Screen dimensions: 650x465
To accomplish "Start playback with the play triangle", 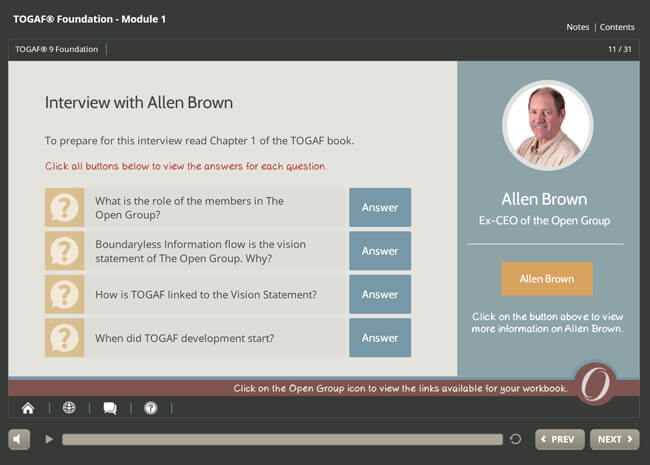I will pos(49,439).
